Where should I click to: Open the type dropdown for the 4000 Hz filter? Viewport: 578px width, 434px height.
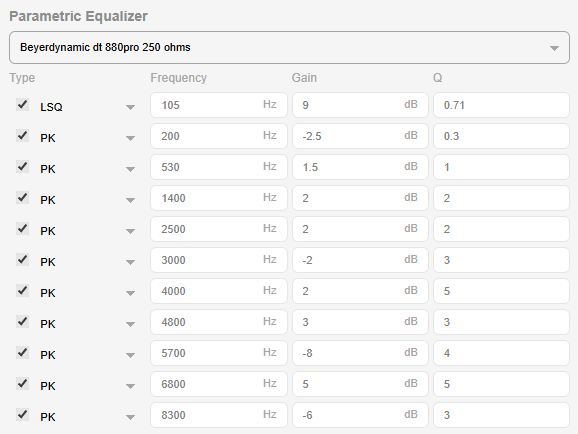click(87, 293)
